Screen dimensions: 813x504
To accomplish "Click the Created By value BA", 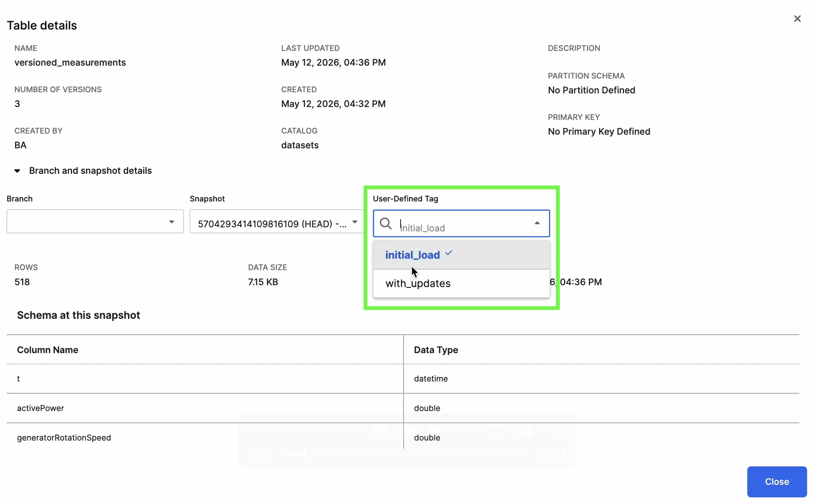I will pyautogui.click(x=20, y=145).
